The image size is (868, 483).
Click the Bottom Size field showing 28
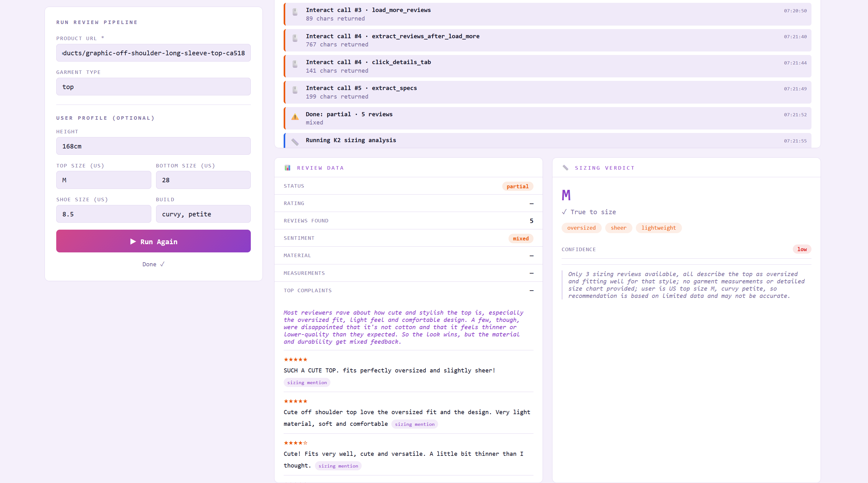point(203,180)
